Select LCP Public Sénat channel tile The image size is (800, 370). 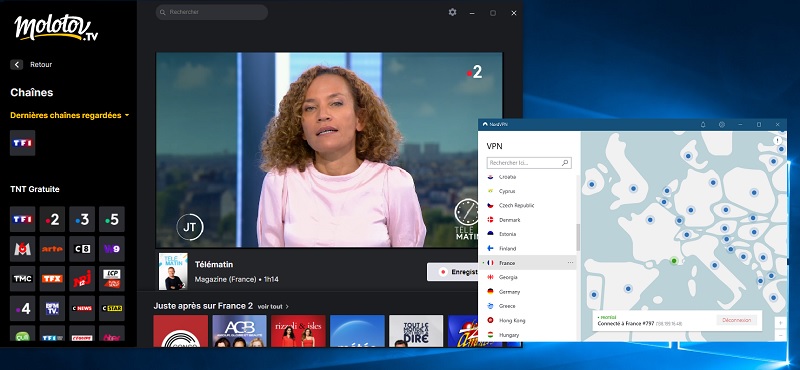111,279
